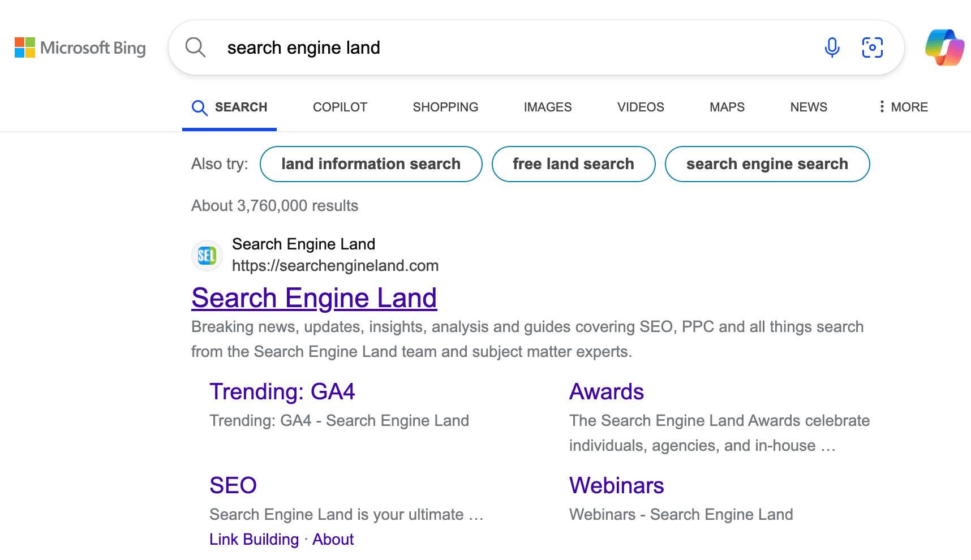This screenshot has height=560, width=971.
Task: Open the News tab
Action: (809, 107)
